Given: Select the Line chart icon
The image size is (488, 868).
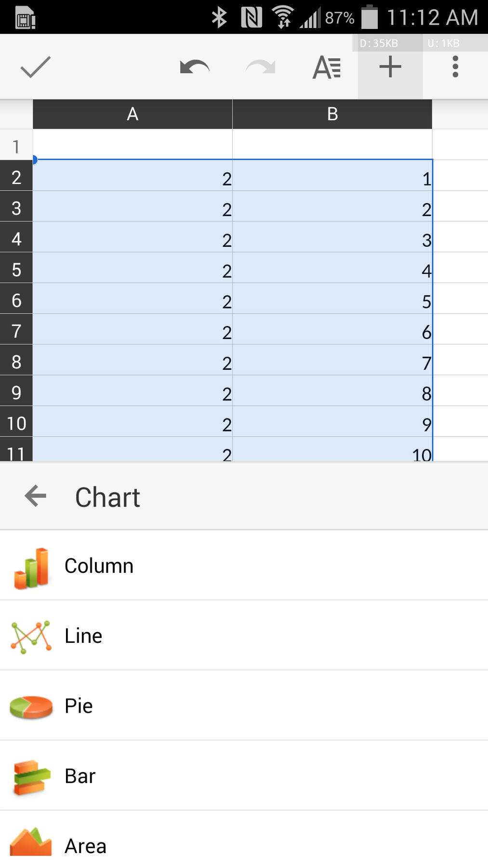Looking at the screenshot, I should (x=30, y=636).
